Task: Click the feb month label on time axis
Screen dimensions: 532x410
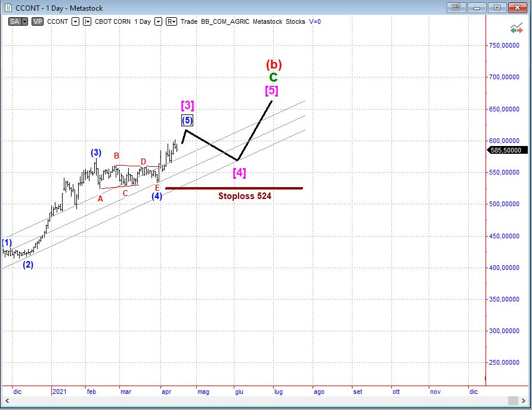Action: [92, 392]
